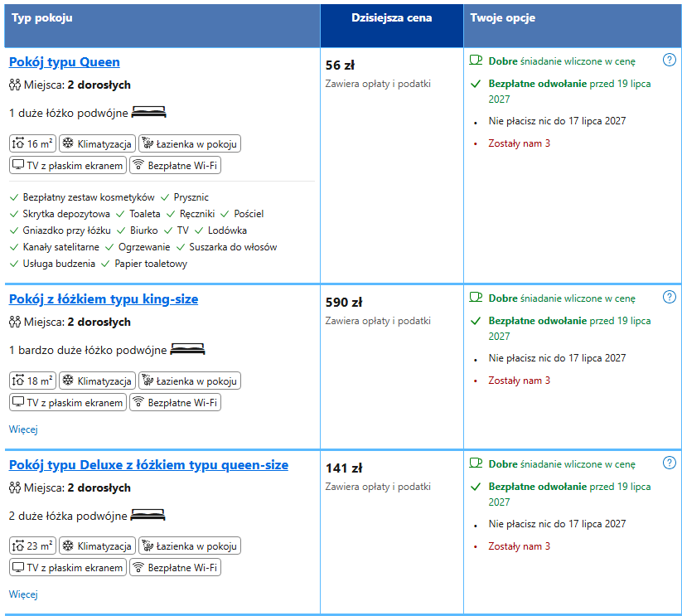Screen dimensions: 682x616
Task: Click the bed icon beside 1 bardzo duże łóżko podwójne
Action: (x=187, y=349)
